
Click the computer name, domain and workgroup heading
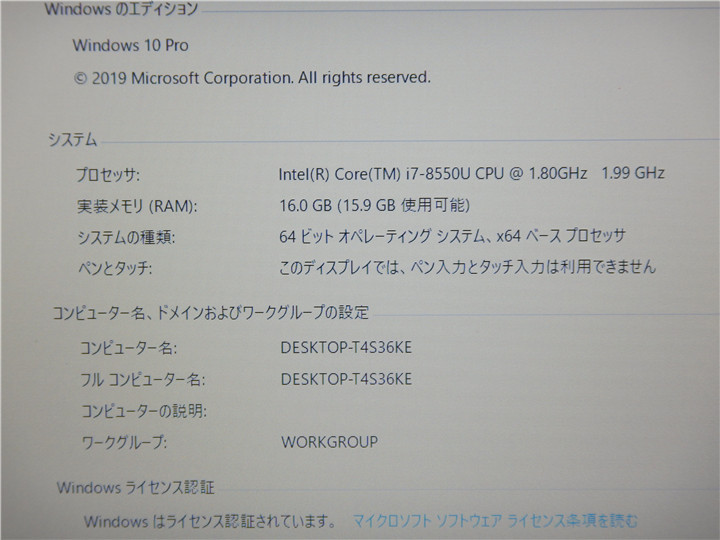tap(211, 313)
